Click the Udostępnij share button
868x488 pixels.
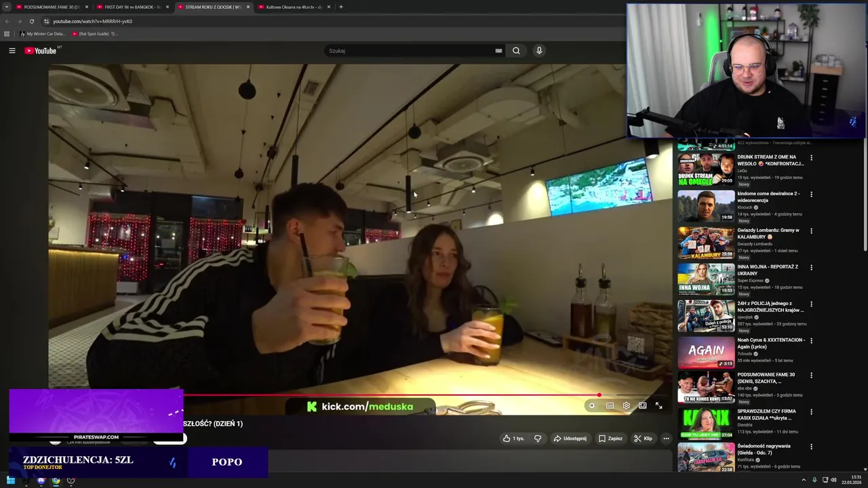coord(570,439)
